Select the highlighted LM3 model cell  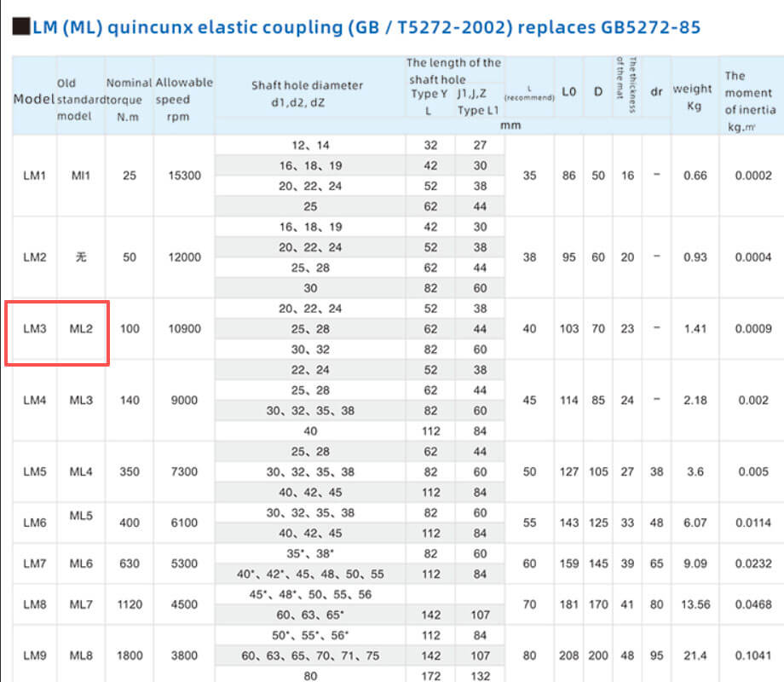(35, 329)
